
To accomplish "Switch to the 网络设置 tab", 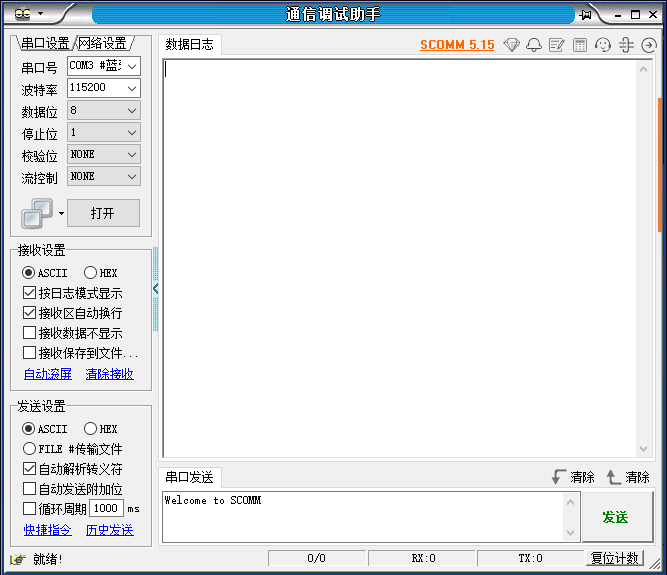I will tap(103, 43).
